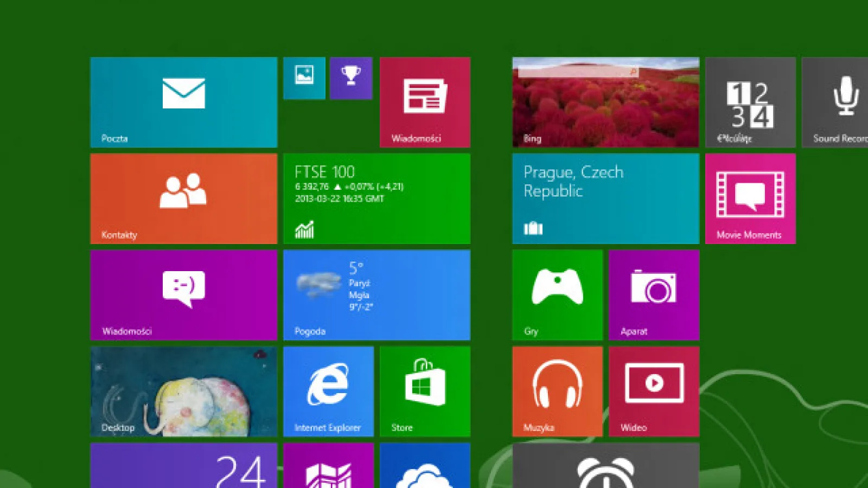The image size is (868, 488).
Task: Open the purple Wiadomości messaging tile
Action: pos(183,295)
